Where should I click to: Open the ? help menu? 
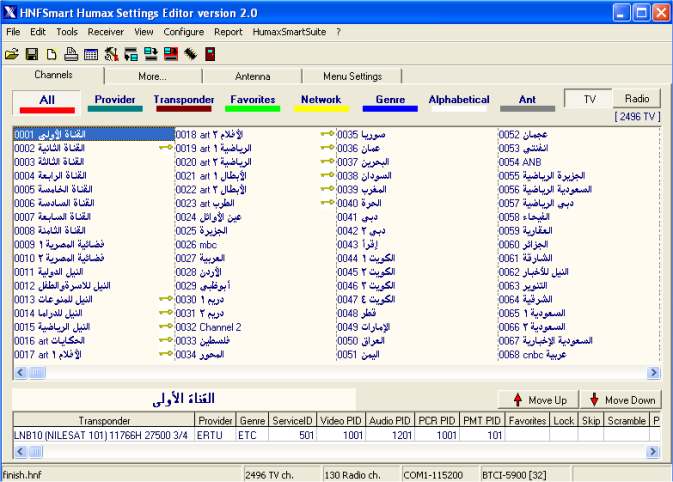click(338, 32)
